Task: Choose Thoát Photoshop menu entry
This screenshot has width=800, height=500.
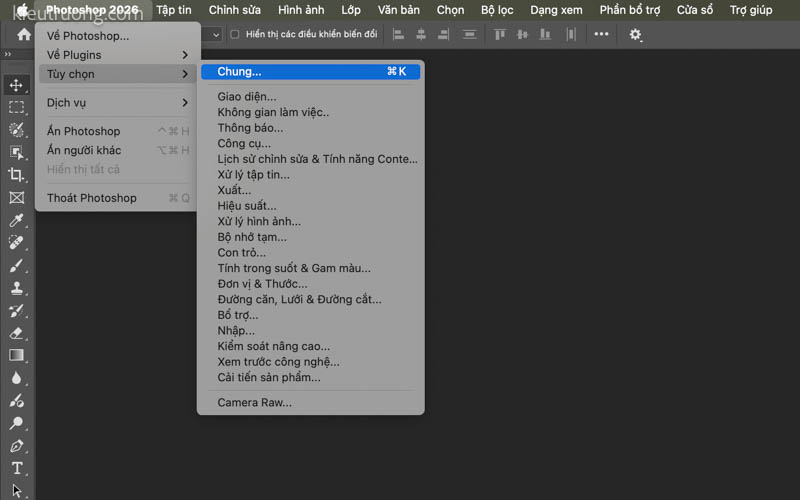Action: 118,198
